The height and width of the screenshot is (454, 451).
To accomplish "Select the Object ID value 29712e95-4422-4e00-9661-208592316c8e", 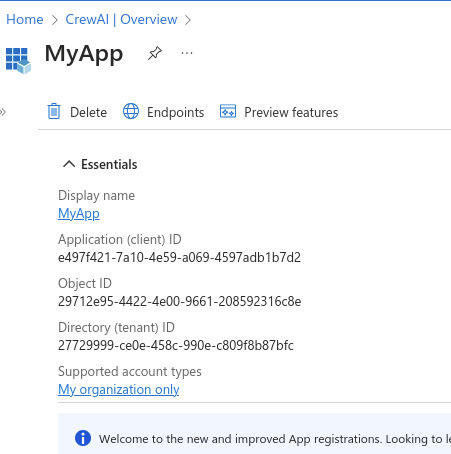I will 180,301.
